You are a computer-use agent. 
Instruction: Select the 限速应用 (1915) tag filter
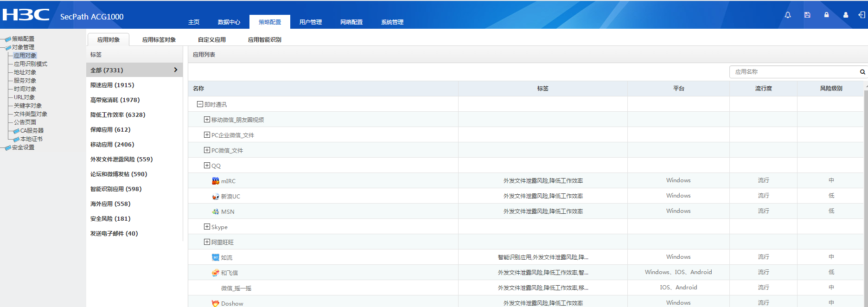click(112, 85)
